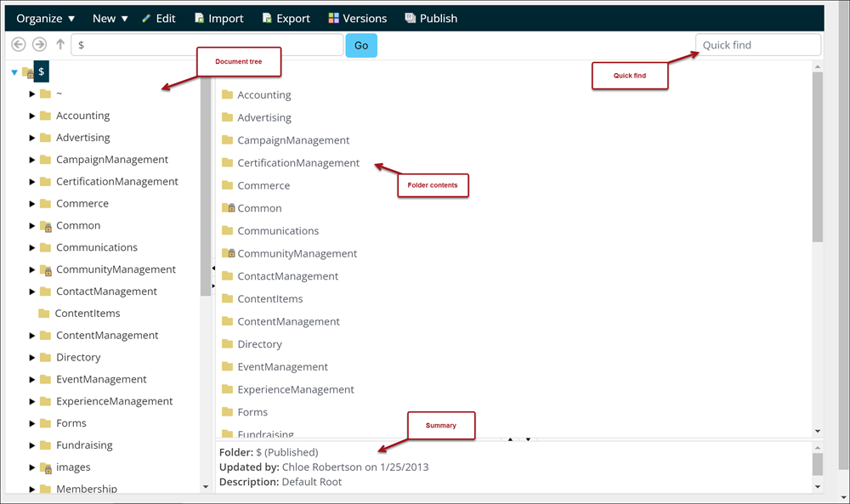Screen dimensions: 850x504
Task: Click the Publish toolbar button
Action: (431, 18)
